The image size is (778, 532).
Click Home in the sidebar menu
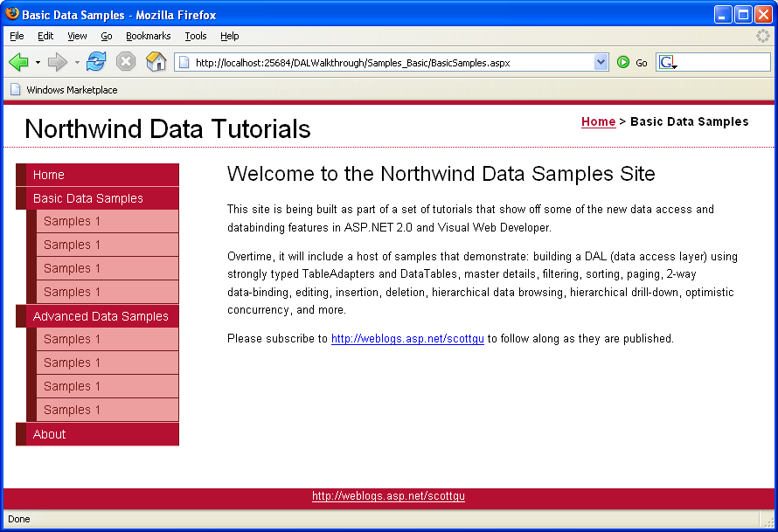pos(97,175)
